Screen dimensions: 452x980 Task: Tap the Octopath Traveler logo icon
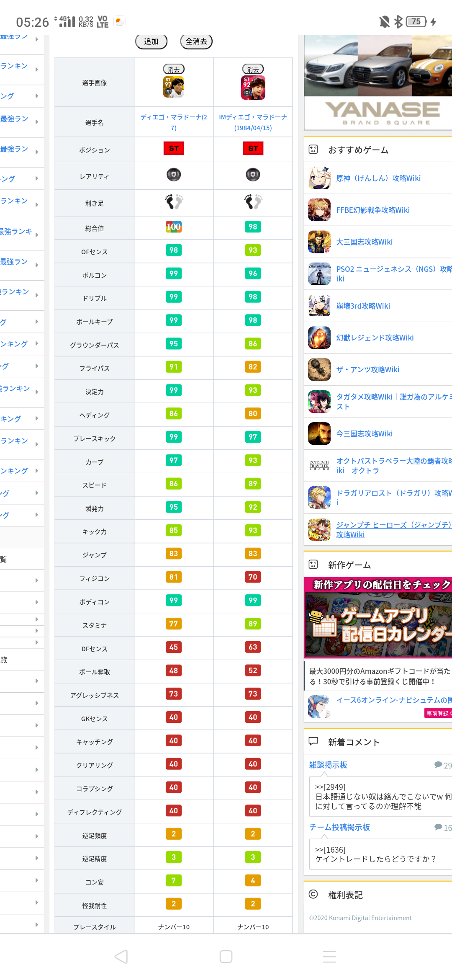tap(319, 466)
